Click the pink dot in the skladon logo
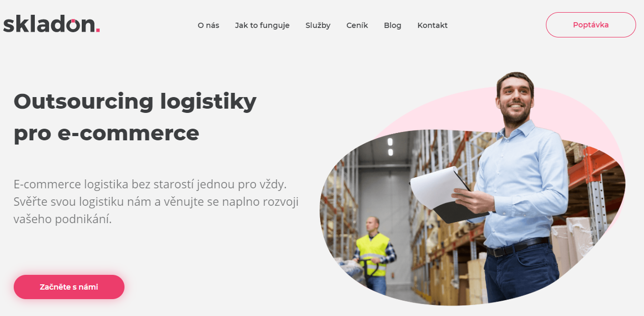The width and height of the screenshot is (644, 316). point(98,31)
